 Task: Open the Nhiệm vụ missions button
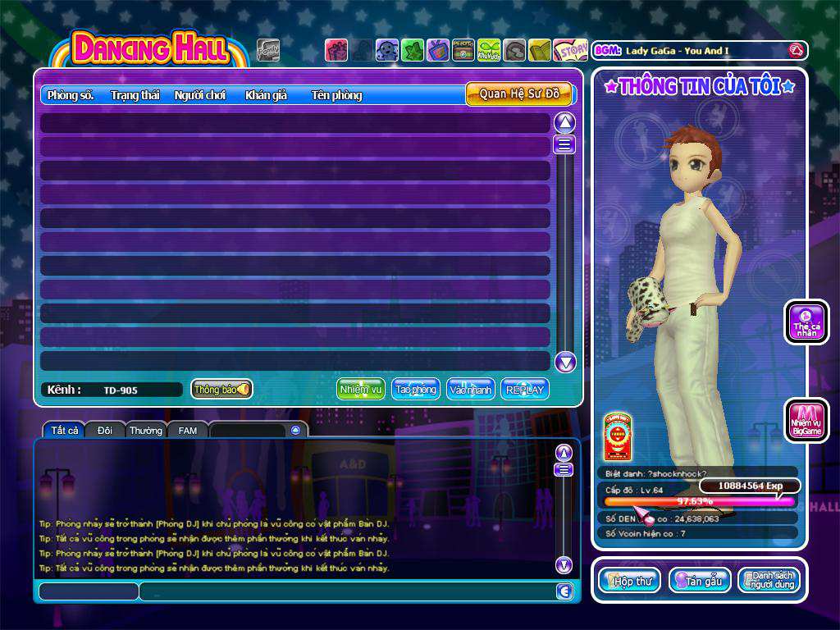pos(361,390)
